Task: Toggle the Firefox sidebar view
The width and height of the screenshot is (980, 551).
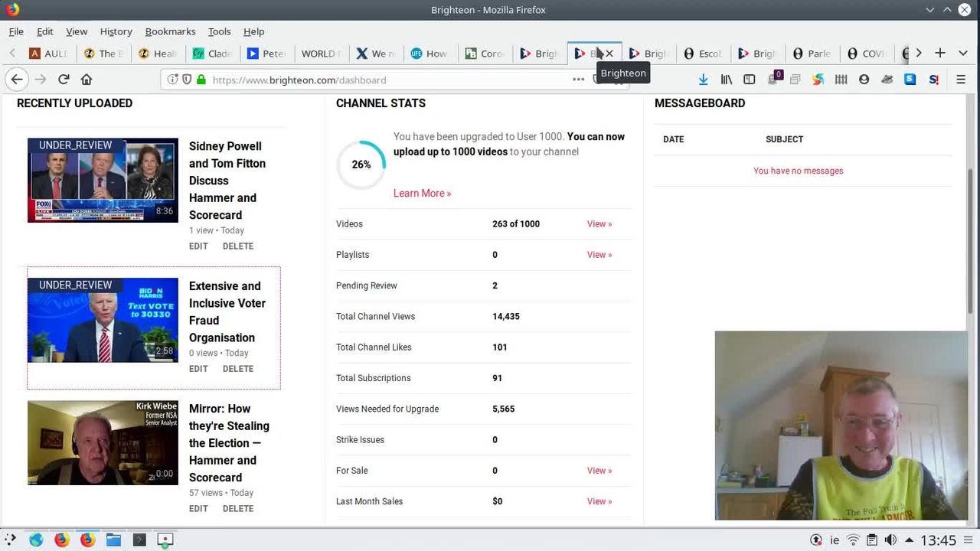Action: click(750, 80)
